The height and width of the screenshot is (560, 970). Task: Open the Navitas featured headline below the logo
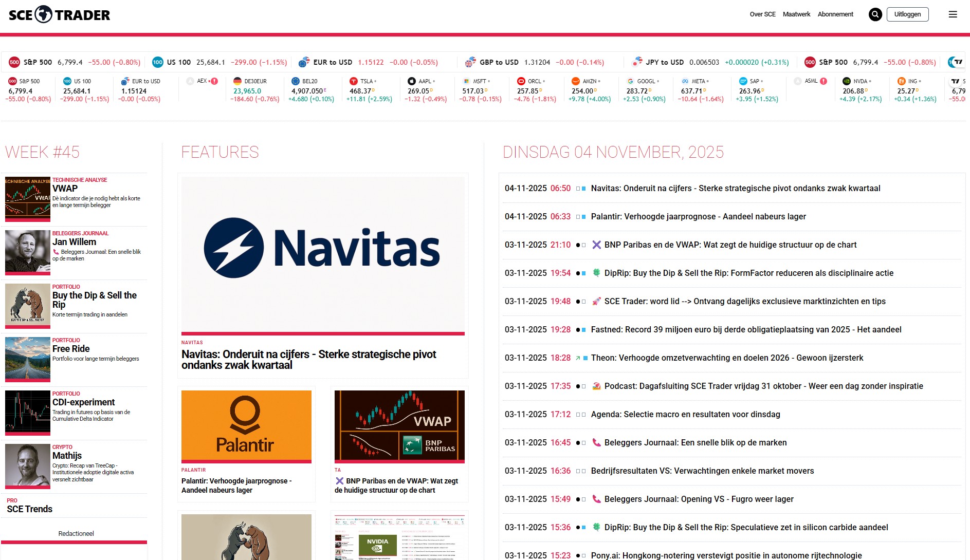[308, 360]
